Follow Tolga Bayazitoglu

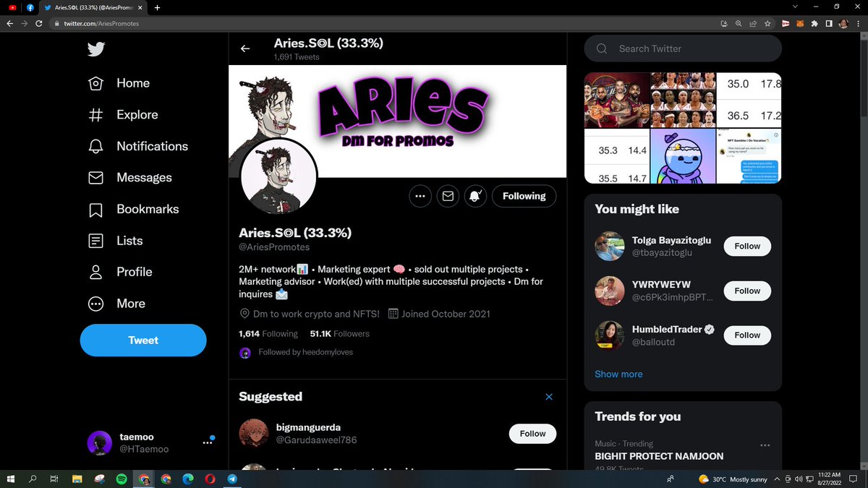(x=747, y=247)
